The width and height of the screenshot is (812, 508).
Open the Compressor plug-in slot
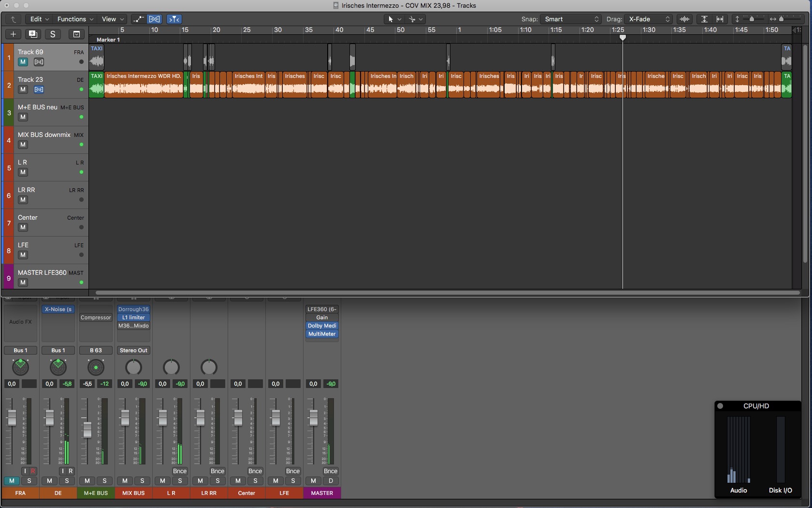click(96, 317)
